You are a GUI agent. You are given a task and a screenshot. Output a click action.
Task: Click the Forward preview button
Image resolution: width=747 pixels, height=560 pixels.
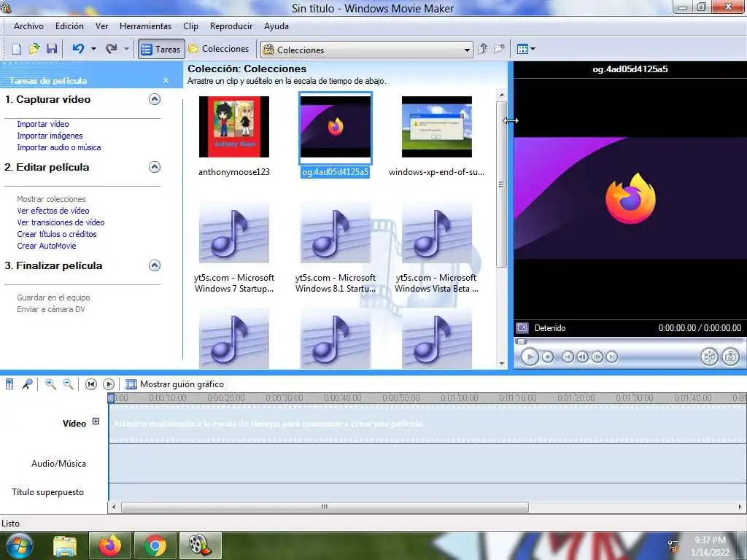click(x=612, y=357)
